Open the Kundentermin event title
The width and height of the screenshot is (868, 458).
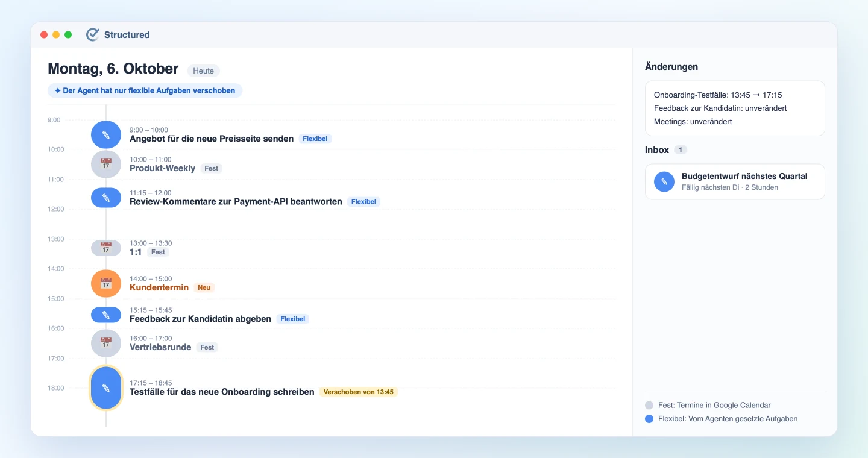click(x=159, y=287)
